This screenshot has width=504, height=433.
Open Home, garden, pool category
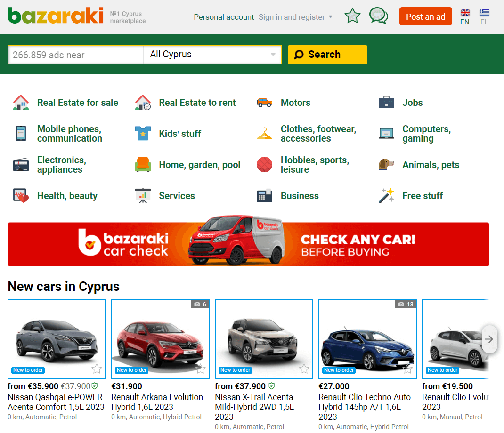click(200, 165)
